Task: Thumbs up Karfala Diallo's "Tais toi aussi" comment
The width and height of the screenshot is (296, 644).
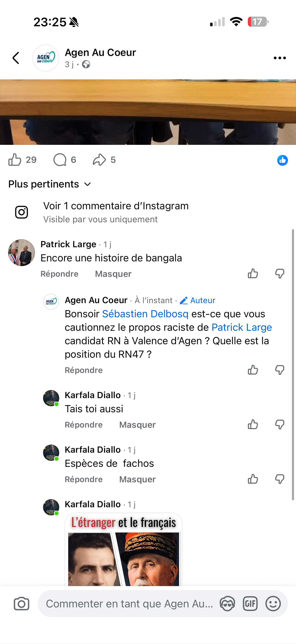Action: [253, 424]
